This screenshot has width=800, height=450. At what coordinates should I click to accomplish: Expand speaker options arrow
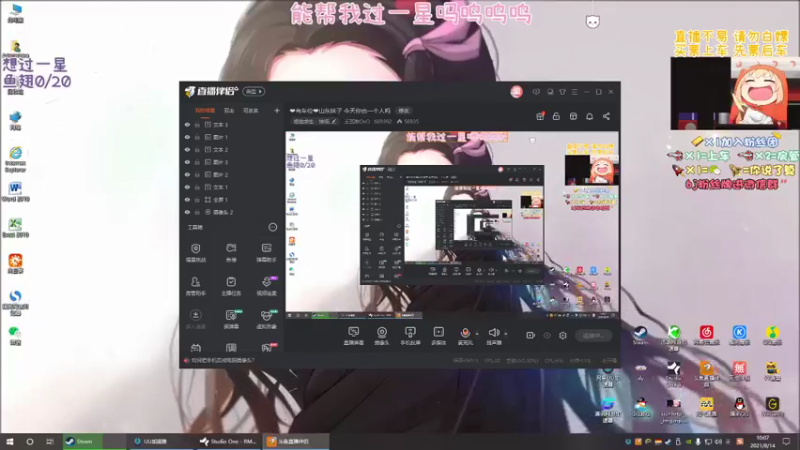(506, 334)
